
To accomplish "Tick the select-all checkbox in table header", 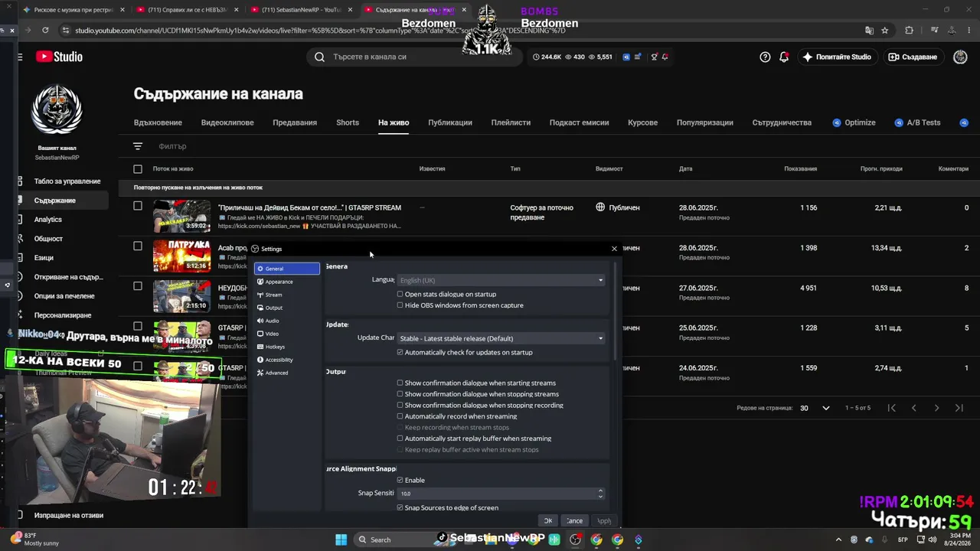I will pos(138,169).
